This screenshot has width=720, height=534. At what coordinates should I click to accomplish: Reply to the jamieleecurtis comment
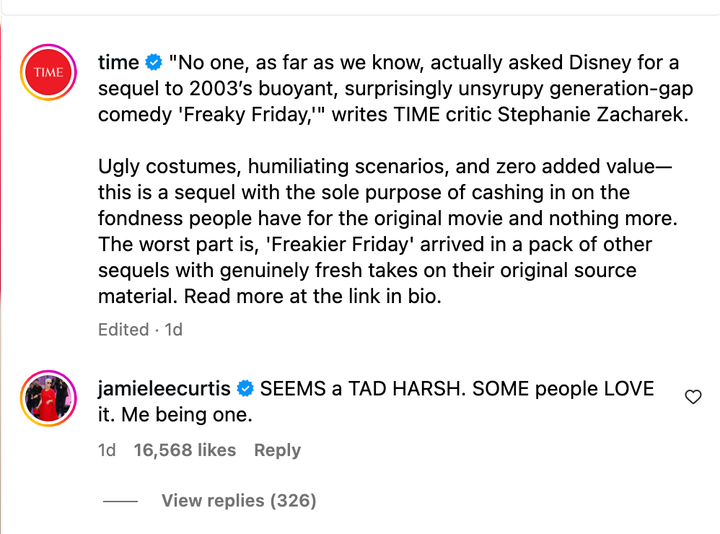[277, 450]
